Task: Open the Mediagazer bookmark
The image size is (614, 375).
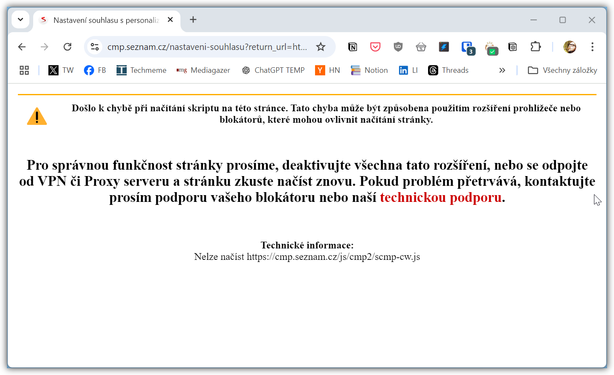Action: (203, 70)
